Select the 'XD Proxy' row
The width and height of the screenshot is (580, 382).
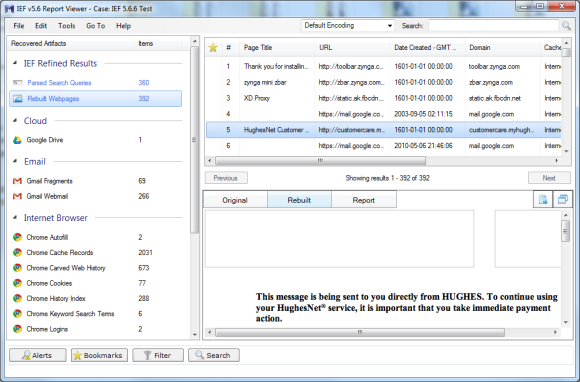[383, 98]
